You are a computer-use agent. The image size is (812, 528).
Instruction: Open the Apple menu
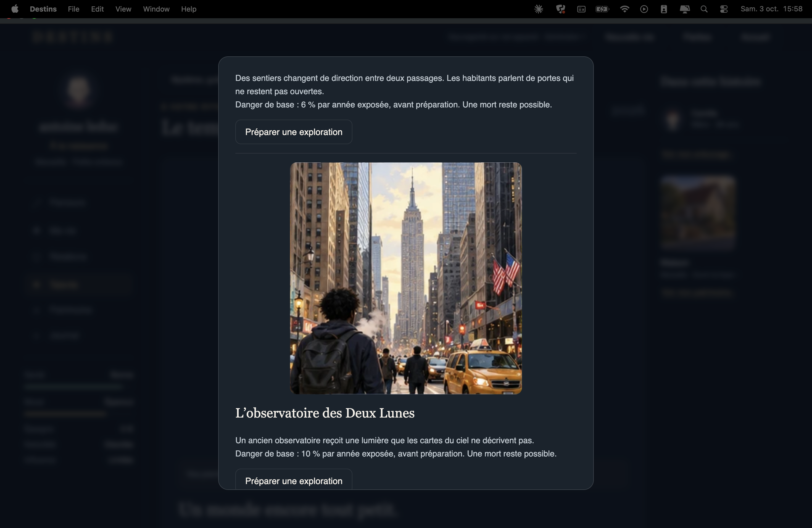(x=15, y=9)
